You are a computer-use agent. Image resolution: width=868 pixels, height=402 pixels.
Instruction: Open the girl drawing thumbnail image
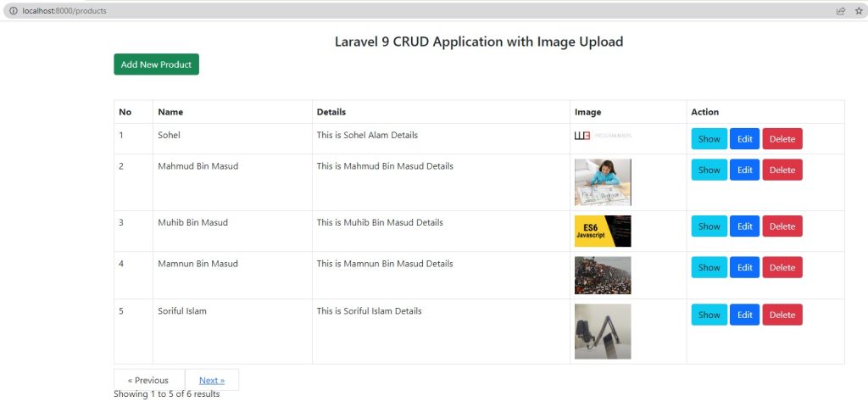[603, 182]
